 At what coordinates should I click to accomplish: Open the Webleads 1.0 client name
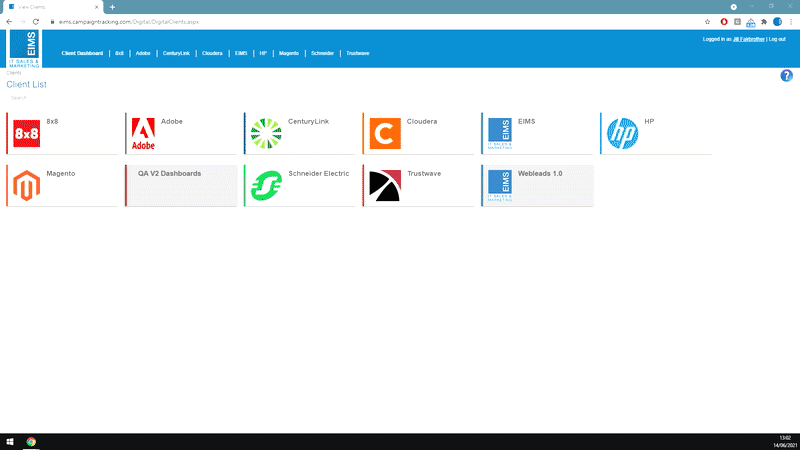click(x=540, y=173)
